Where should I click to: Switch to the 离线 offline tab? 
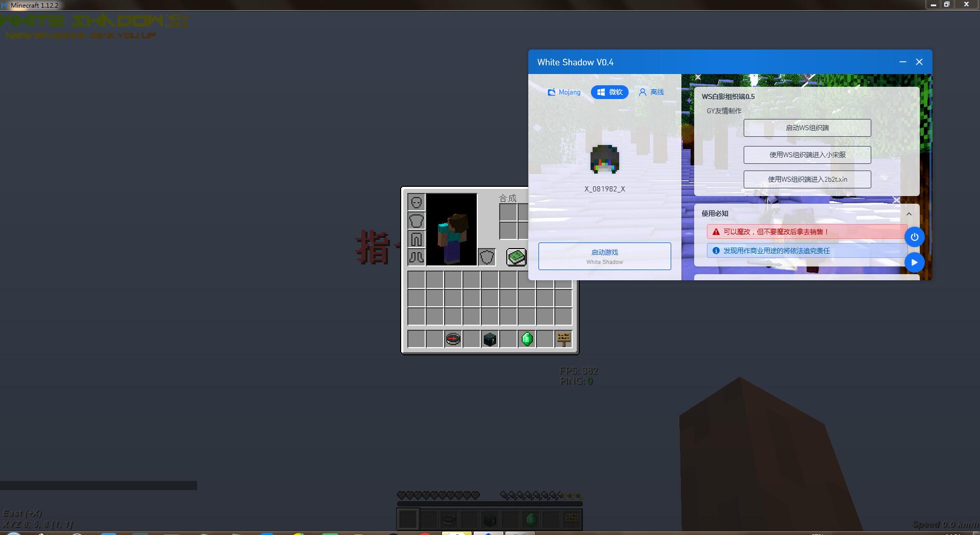[x=651, y=92]
